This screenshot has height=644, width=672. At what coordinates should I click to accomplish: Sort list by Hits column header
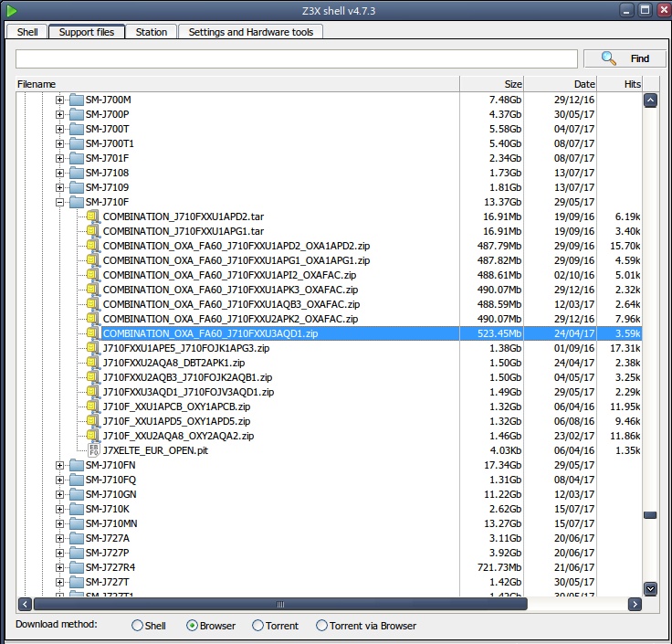(619, 84)
